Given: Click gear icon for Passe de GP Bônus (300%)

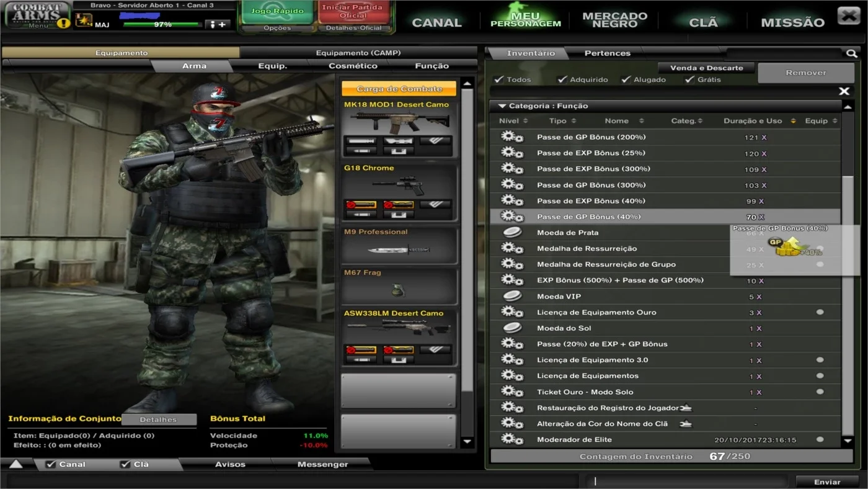Looking at the screenshot, I should tap(512, 185).
